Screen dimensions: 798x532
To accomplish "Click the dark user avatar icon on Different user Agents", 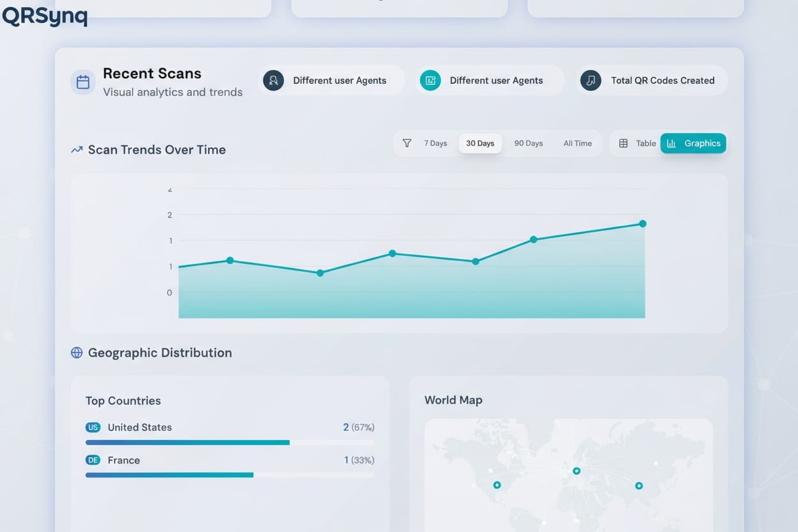I will [x=273, y=81].
